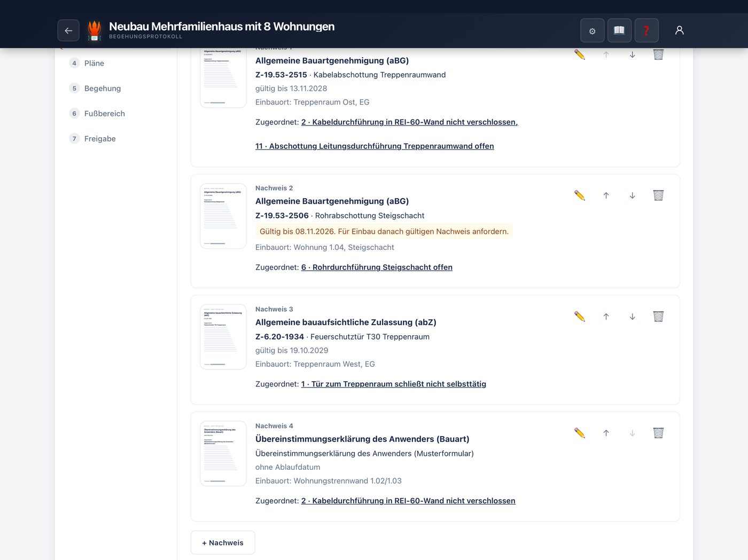Open Nachweis 1 document thumbnail
This screenshot has height=560, width=748.
pos(223,78)
